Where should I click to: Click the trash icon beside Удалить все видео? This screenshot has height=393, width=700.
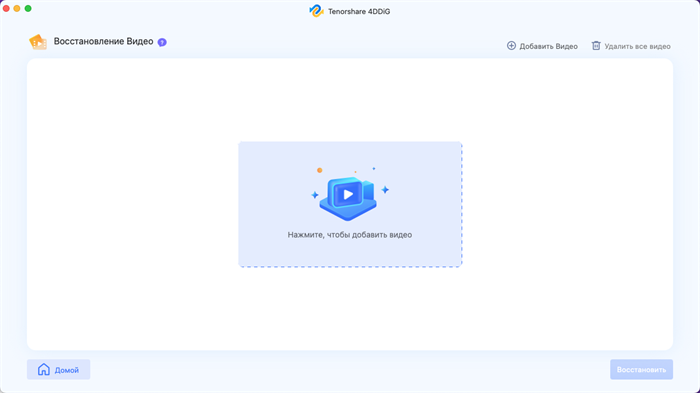coord(596,46)
